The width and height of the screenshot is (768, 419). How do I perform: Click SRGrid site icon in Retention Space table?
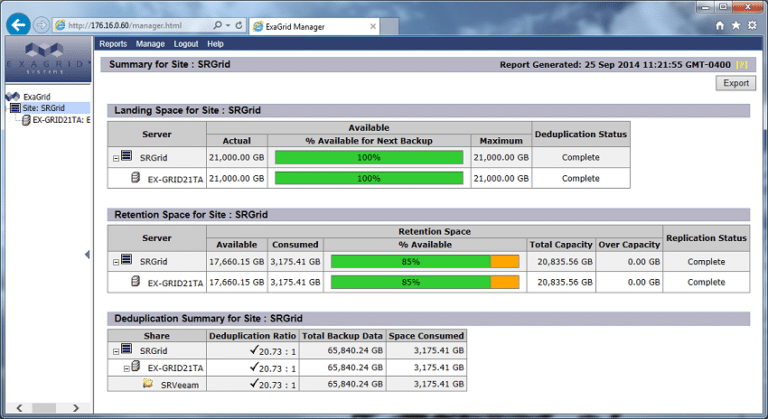coord(126,260)
